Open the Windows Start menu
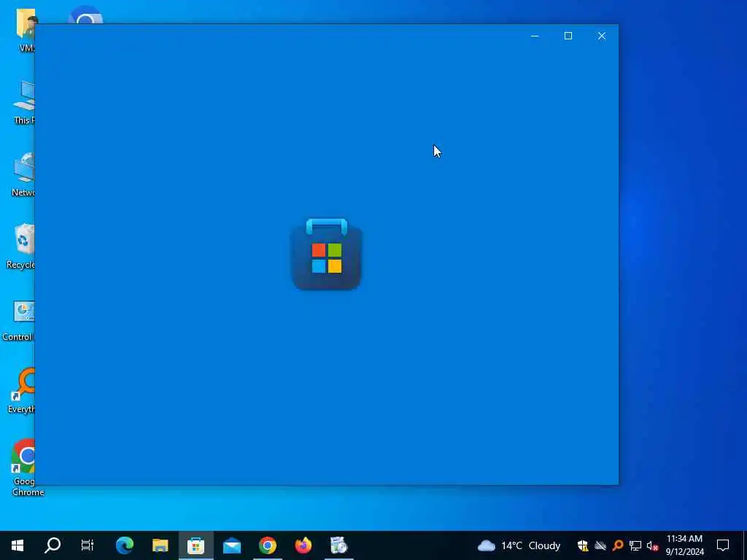 tap(18, 545)
